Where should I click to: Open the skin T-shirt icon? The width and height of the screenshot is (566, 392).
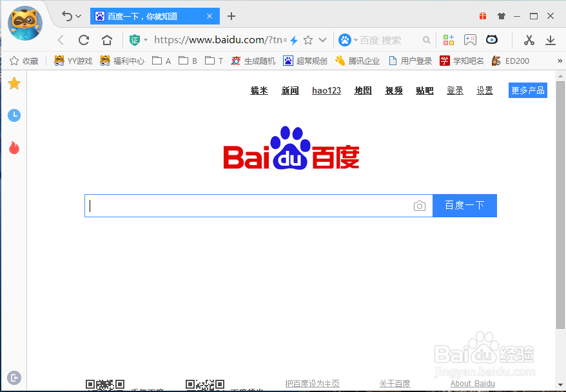coord(501,16)
